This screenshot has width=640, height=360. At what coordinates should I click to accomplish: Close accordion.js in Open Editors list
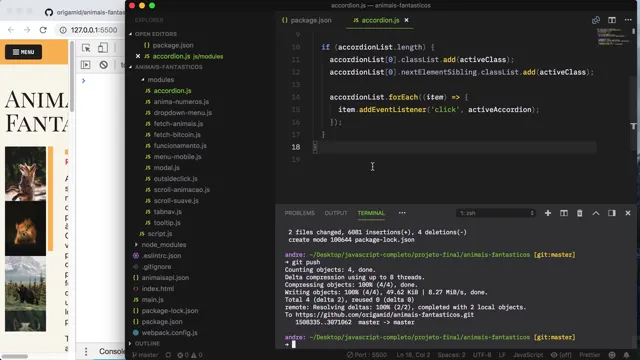pyautogui.click(x=138, y=56)
